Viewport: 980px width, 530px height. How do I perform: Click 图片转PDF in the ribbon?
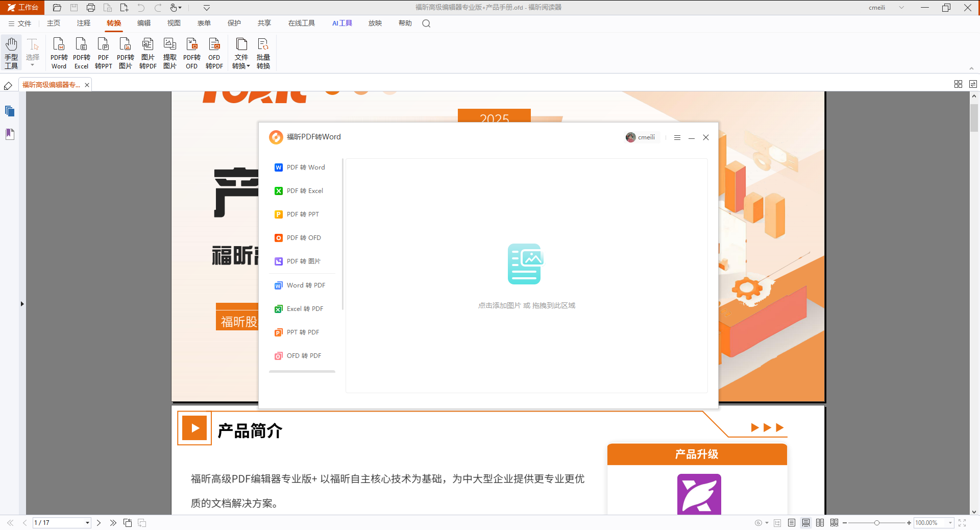pyautogui.click(x=148, y=53)
